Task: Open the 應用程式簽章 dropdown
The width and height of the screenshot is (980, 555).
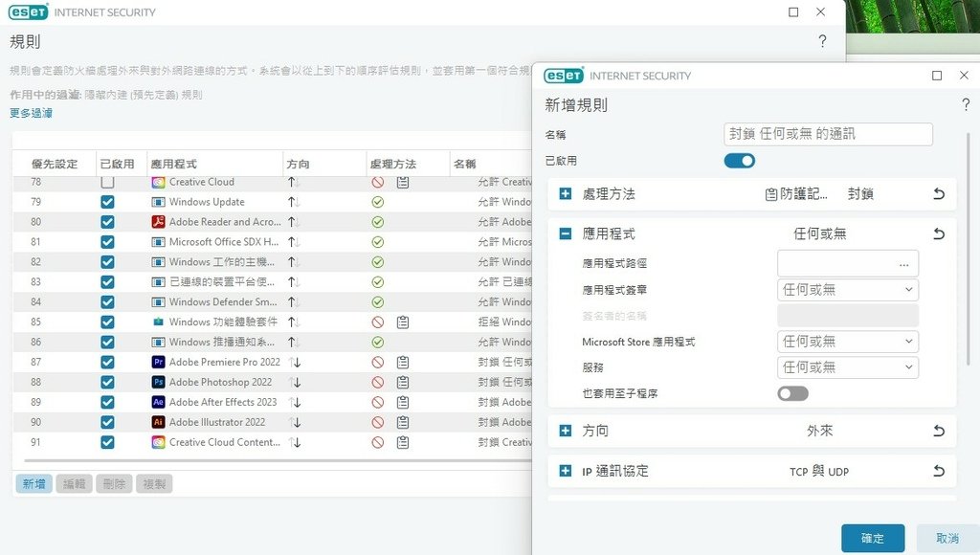Action: pyautogui.click(x=848, y=290)
